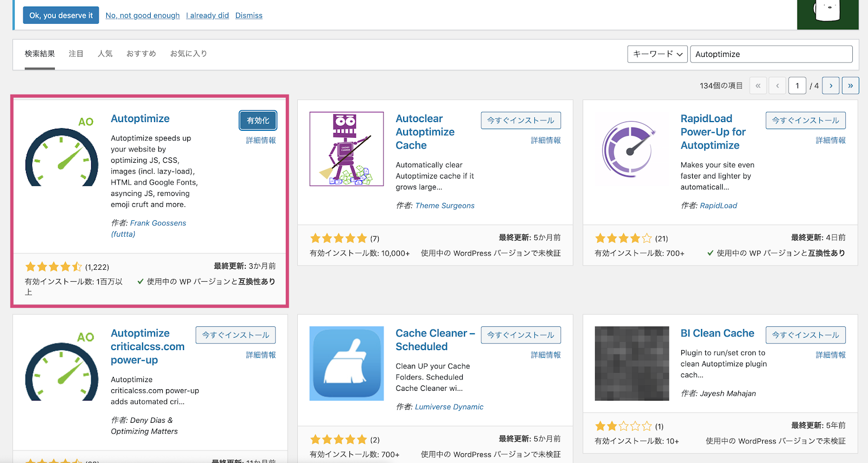Click the 'Ok, you deserve it' button
The height and width of the screenshot is (463, 868).
point(61,15)
